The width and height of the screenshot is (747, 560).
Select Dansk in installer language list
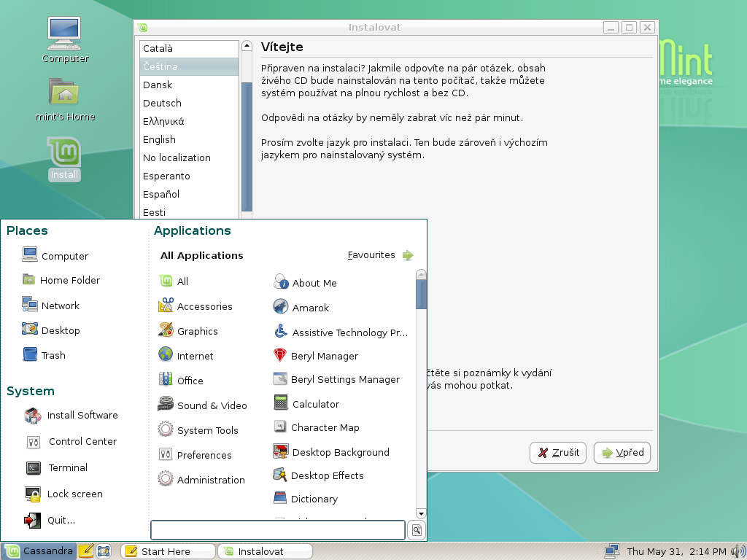click(x=189, y=85)
